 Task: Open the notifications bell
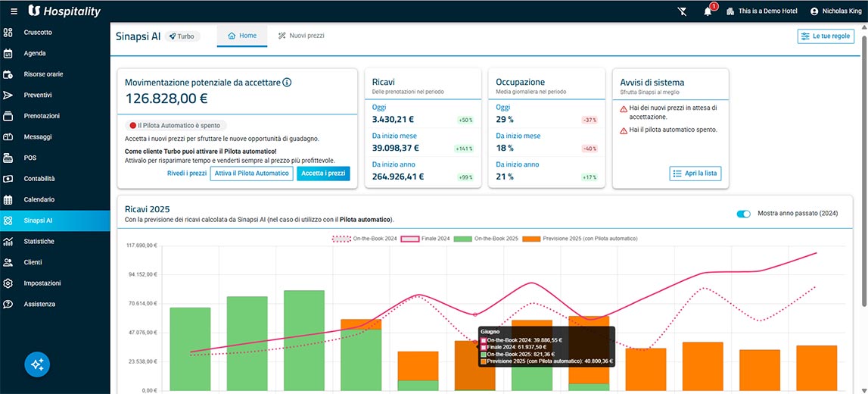coord(708,11)
